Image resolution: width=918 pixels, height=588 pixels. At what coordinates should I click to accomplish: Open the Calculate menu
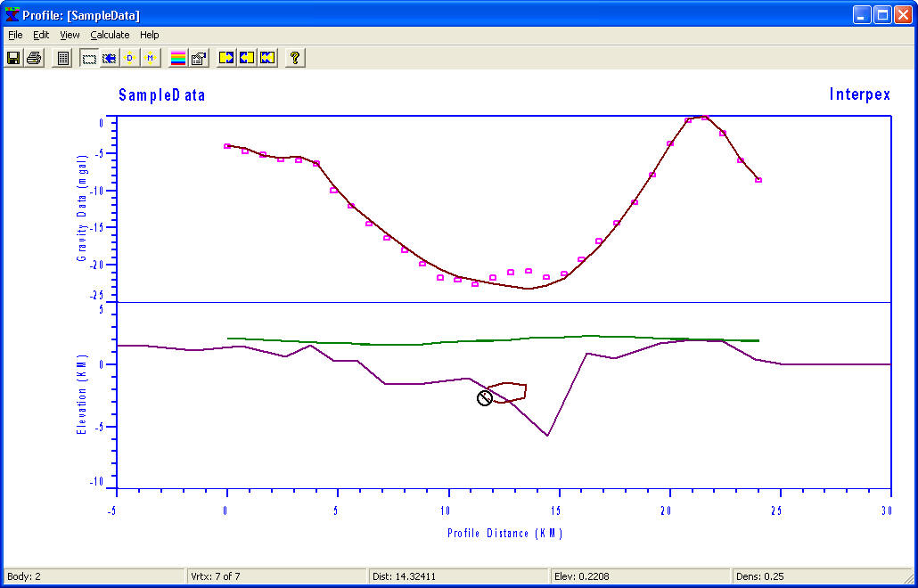(x=110, y=35)
